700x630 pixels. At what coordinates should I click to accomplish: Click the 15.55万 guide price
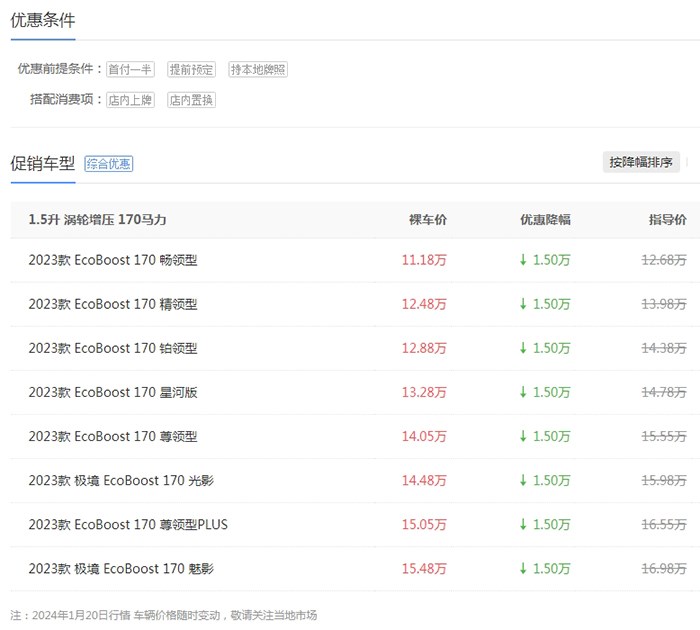click(664, 436)
